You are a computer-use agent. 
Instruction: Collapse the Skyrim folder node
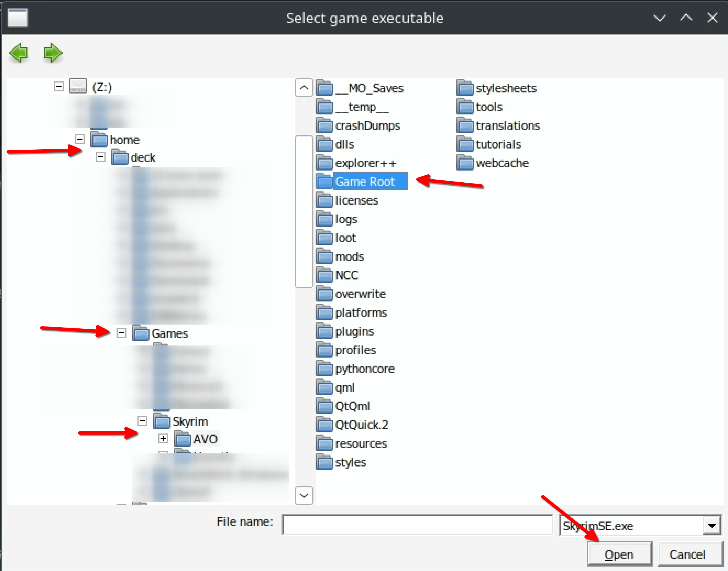142,421
